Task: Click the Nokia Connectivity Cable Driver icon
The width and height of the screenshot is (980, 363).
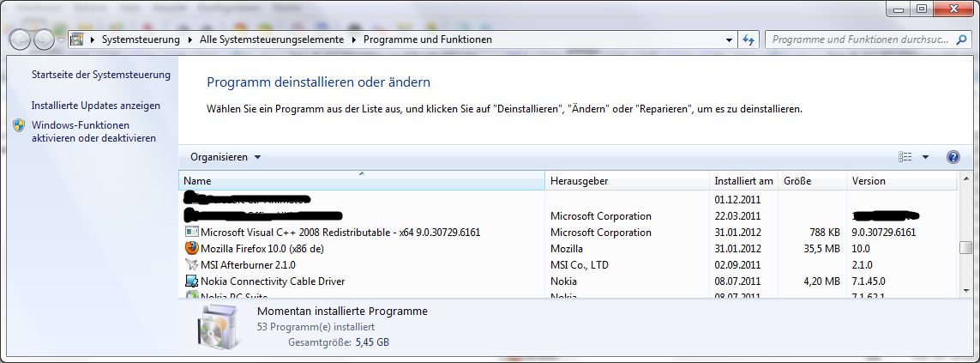Action: tap(191, 281)
